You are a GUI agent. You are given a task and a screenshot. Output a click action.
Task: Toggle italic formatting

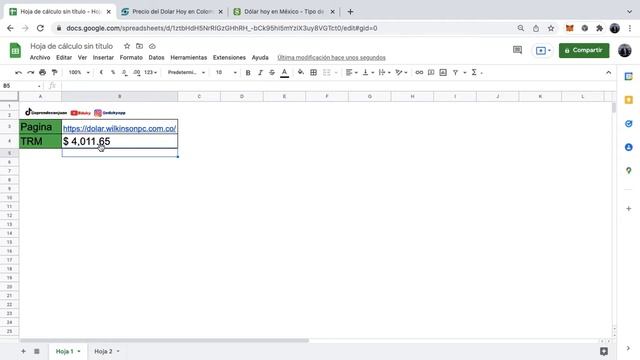(x=260, y=72)
